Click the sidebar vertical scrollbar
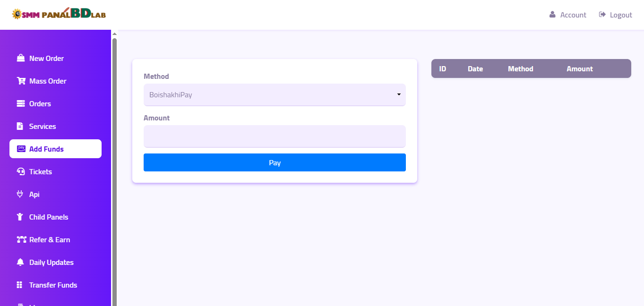 (x=114, y=170)
